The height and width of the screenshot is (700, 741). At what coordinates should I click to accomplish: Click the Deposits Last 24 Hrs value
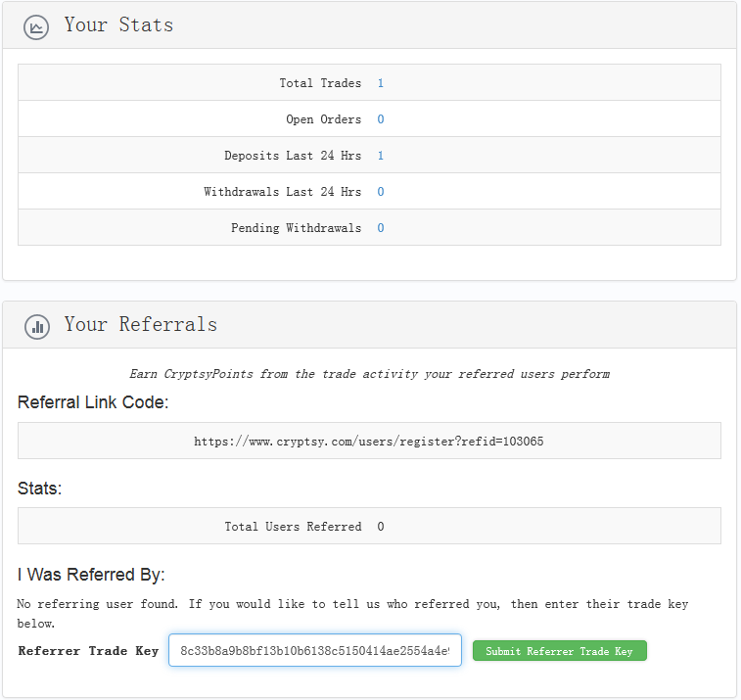380,156
